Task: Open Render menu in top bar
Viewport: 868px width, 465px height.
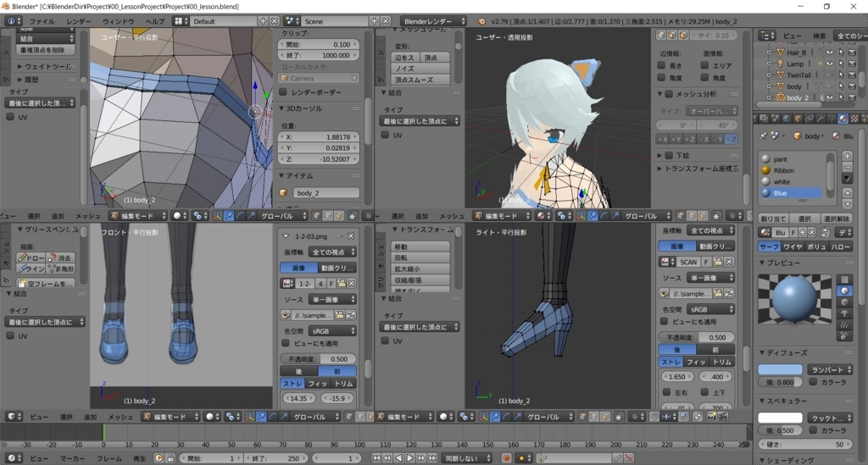Action: pyautogui.click(x=79, y=21)
